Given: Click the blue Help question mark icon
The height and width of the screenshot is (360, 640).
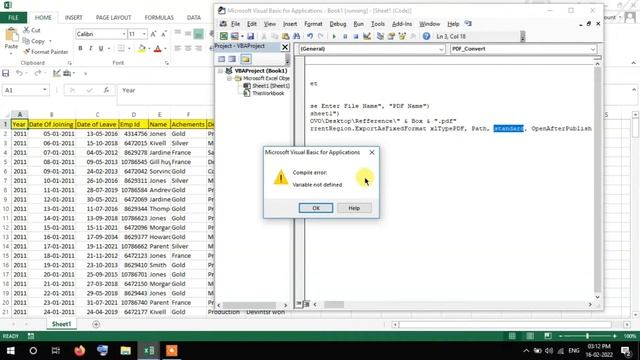Looking at the screenshot, I should [x=426, y=36].
